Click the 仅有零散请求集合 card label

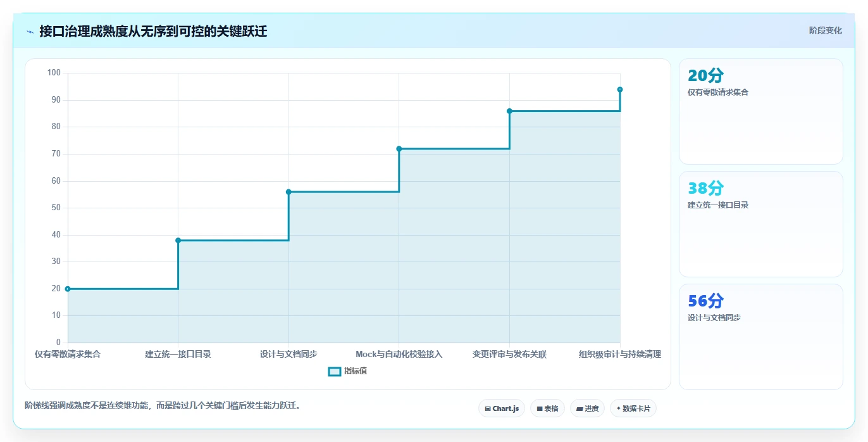(x=718, y=92)
